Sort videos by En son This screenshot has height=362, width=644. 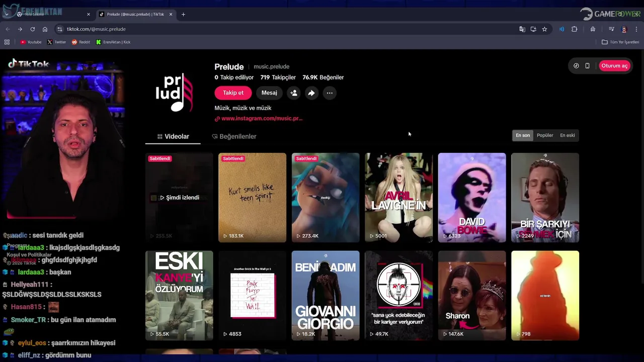523,135
